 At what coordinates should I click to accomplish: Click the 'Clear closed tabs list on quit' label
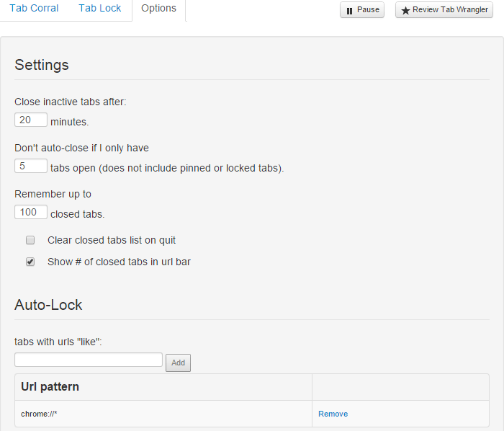(112, 240)
